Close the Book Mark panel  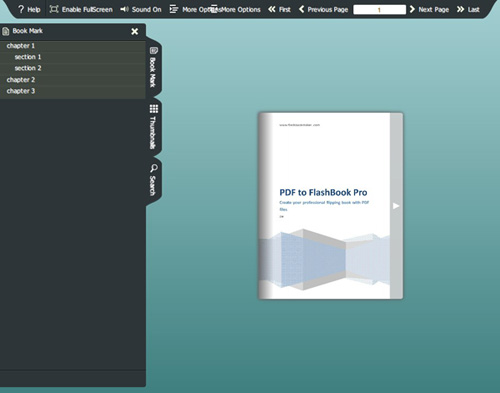135,31
